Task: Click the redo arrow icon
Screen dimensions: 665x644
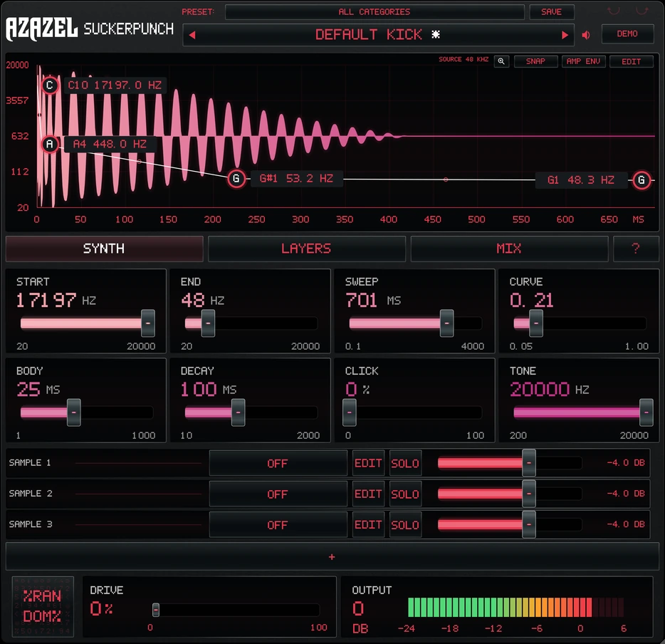Action: (642, 11)
